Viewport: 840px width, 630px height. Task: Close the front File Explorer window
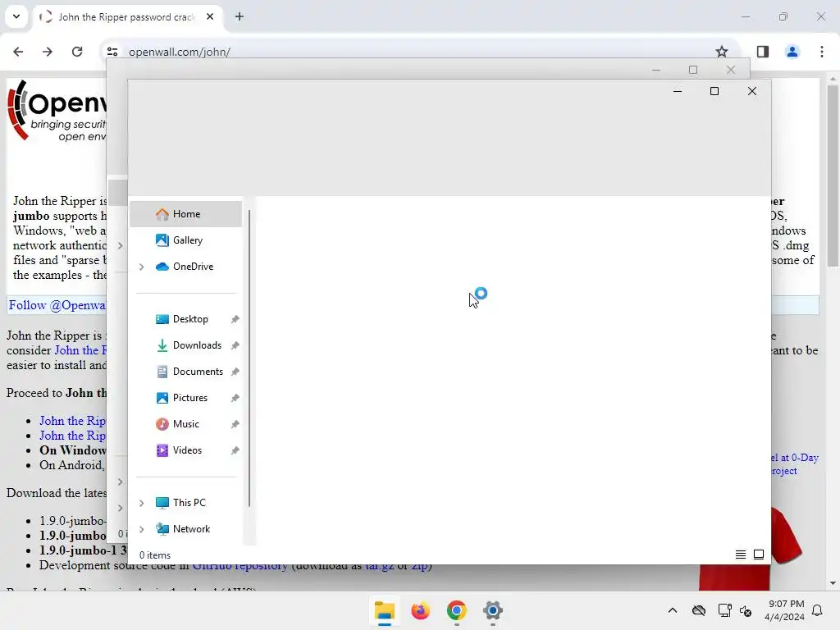752,91
